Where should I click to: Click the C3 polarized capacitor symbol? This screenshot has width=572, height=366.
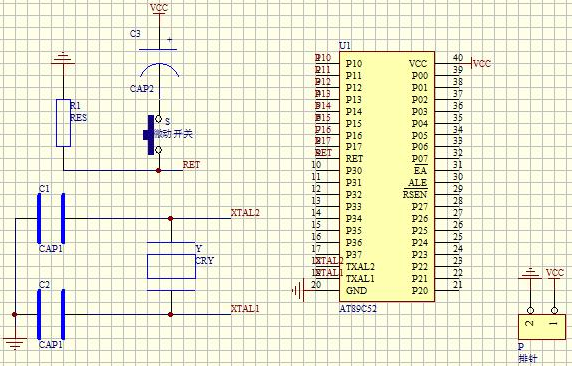pyautogui.click(x=159, y=63)
